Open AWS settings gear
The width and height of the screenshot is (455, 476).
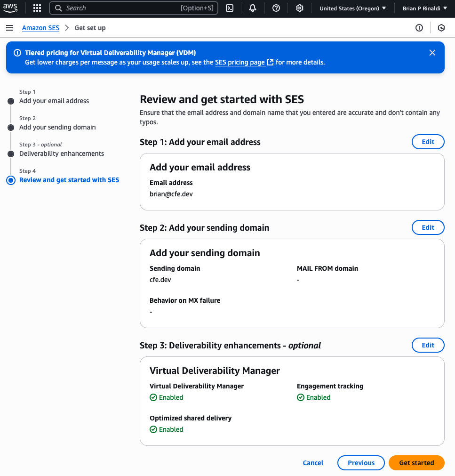pyautogui.click(x=300, y=8)
